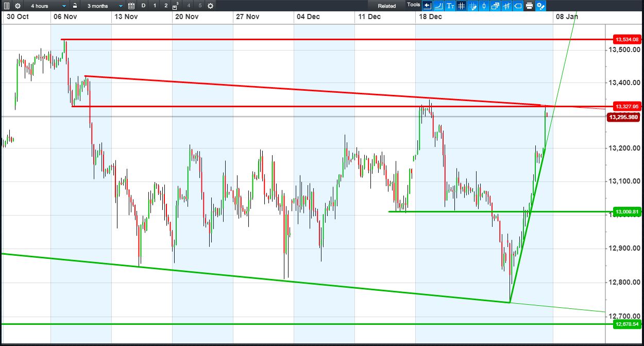
Task: Click the 08 Jan date axis label
Action: click(567, 17)
